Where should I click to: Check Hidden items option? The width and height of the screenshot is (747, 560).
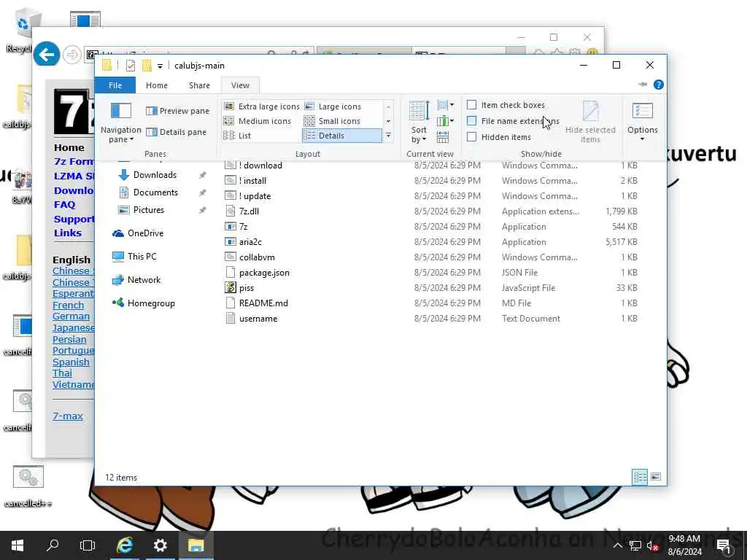pyautogui.click(x=499, y=136)
